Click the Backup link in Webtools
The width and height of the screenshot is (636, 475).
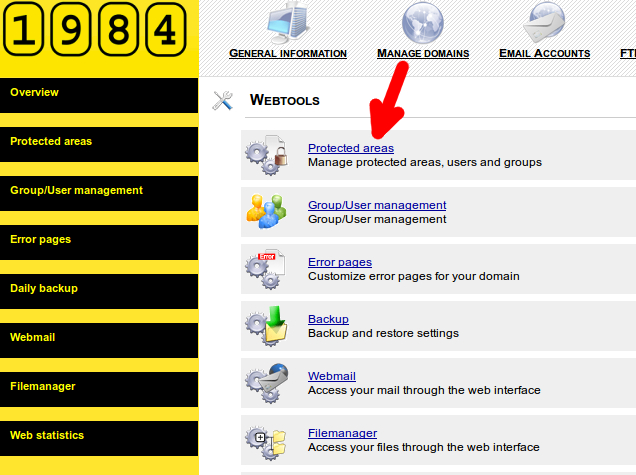point(328,319)
